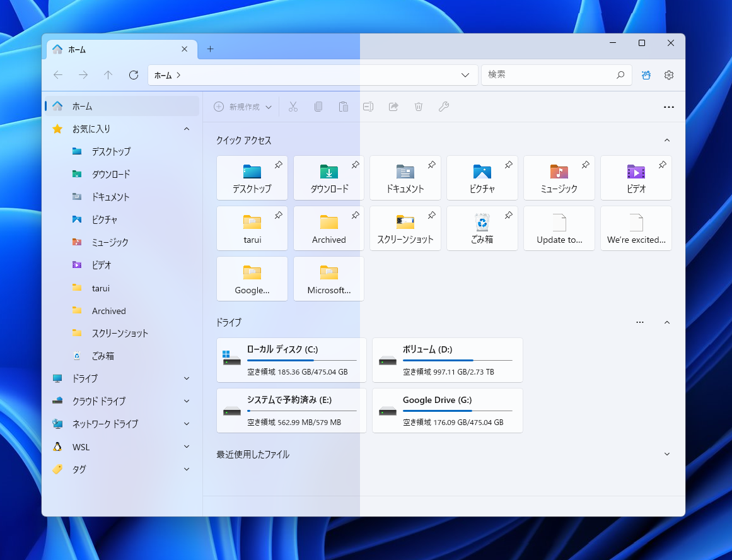Open the settings gear icon
The image size is (732, 560).
point(669,74)
